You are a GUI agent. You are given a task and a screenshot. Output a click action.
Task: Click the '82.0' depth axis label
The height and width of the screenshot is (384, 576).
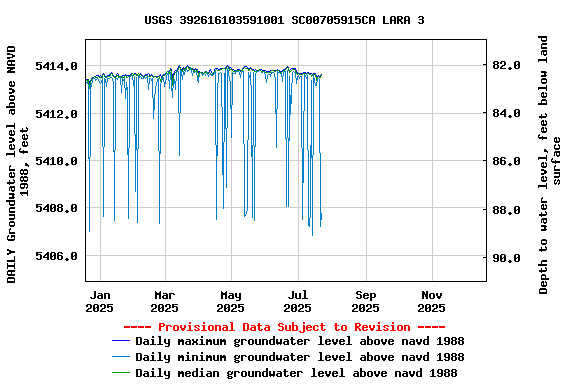506,65
